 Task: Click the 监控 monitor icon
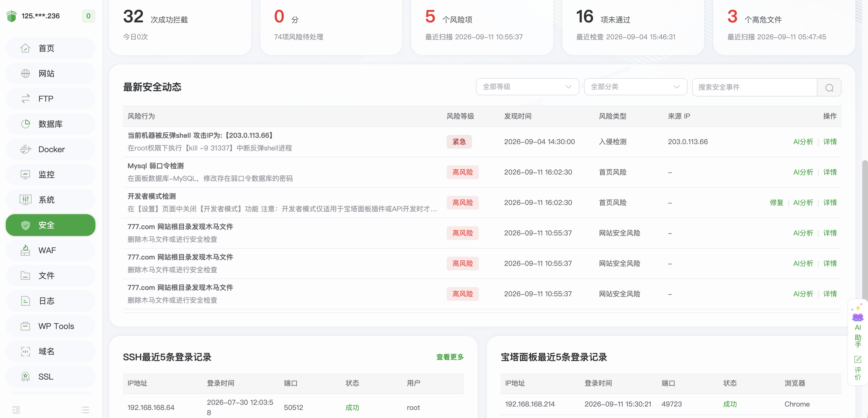point(25,174)
